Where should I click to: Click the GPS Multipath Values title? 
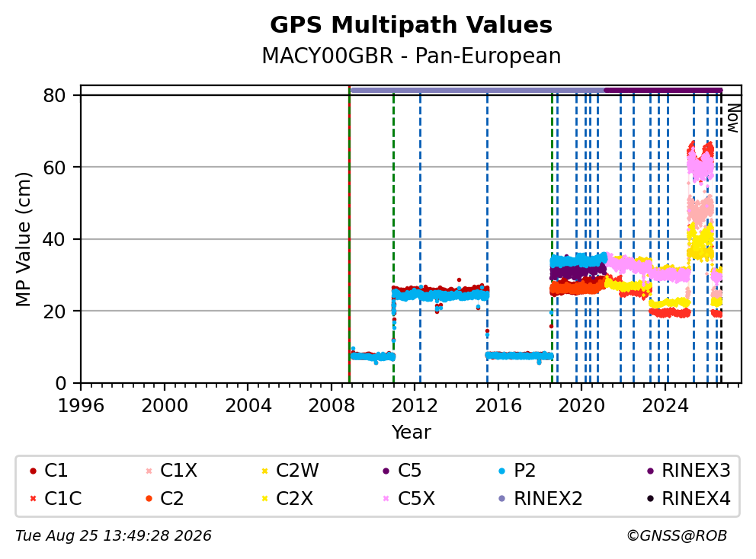tap(411, 25)
